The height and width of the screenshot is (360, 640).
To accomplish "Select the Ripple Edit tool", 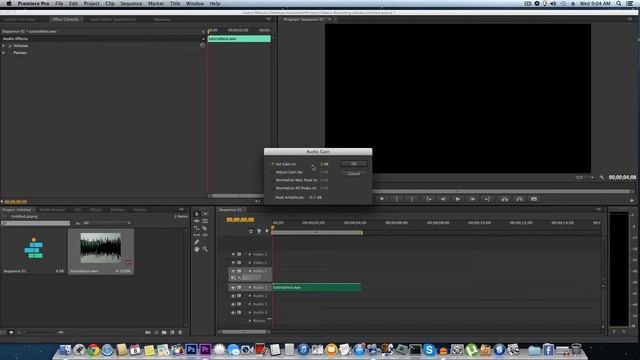I will coord(196,221).
